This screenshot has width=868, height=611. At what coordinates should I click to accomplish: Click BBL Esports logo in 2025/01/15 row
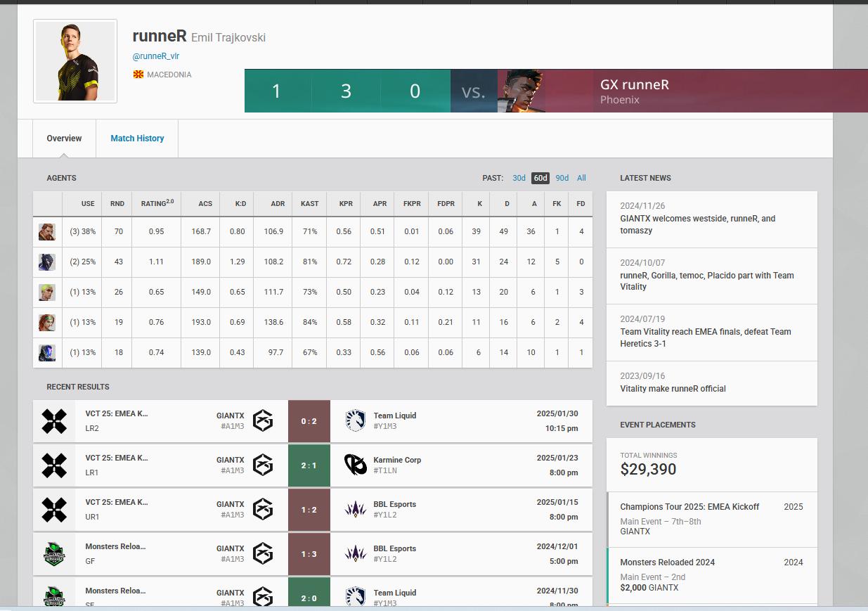pos(356,510)
